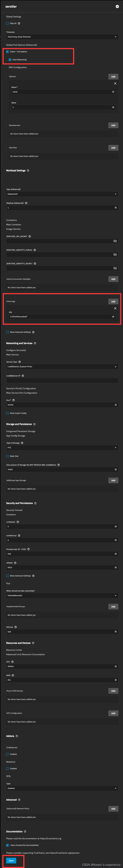
Task: Enable the Codeserver addon checkbox
Action: click(x=7, y=754)
